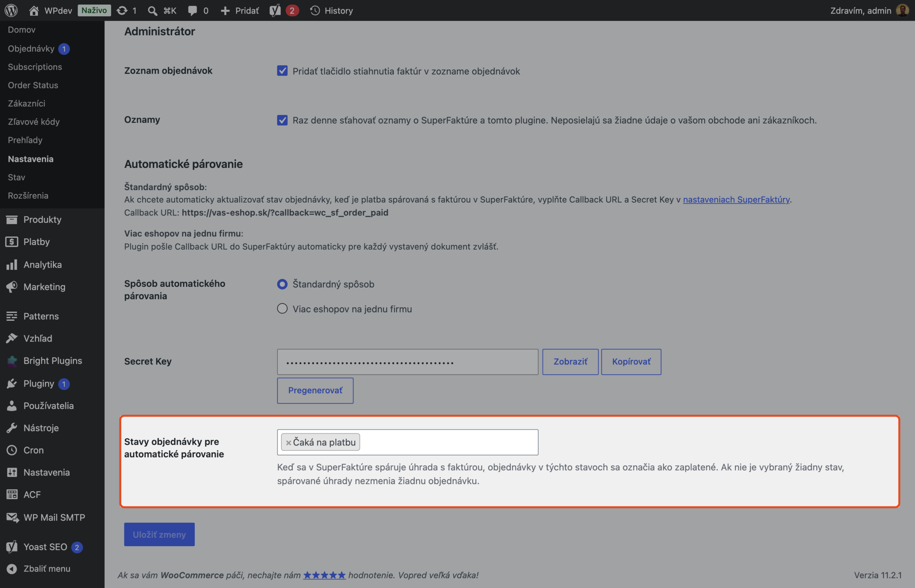Collapse the menu with Zbaliť menu arrow
Image resolution: width=915 pixels, height=588 pixels.
12,568
